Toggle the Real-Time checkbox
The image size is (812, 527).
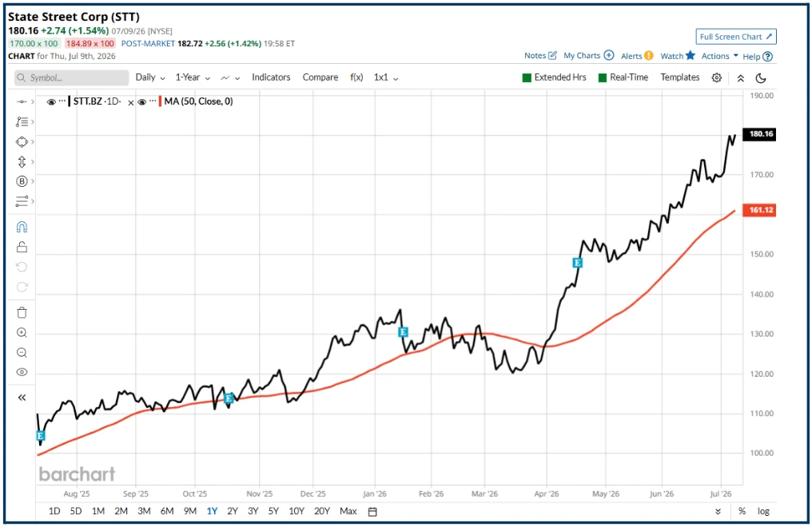[603, 78]
